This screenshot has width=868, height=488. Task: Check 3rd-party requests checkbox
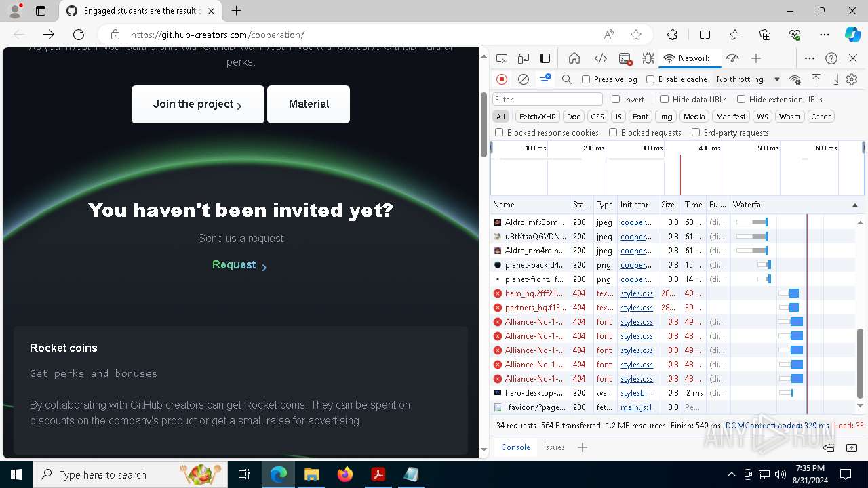tap(696, 133)
